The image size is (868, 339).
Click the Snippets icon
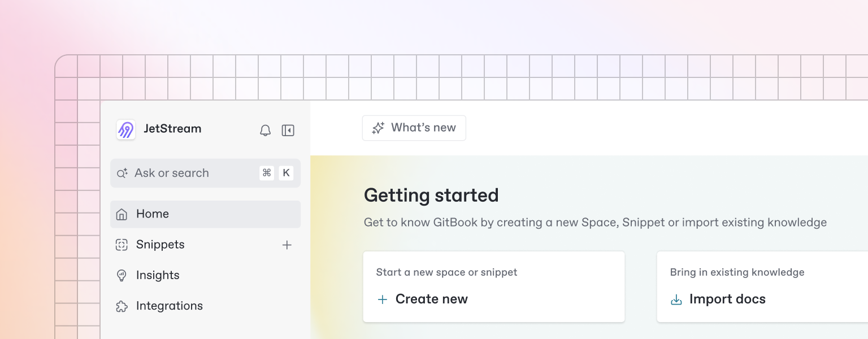(x=121, y=245)
